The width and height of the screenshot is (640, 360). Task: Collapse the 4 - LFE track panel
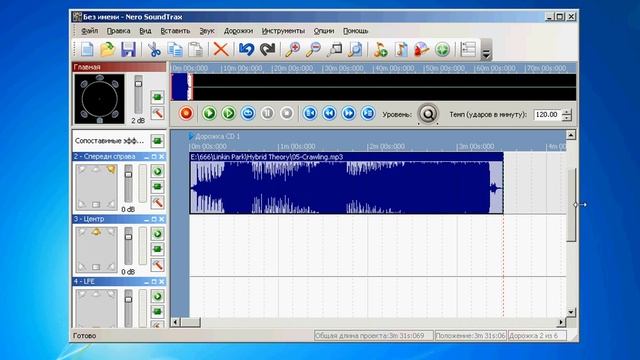click(146, 282)
